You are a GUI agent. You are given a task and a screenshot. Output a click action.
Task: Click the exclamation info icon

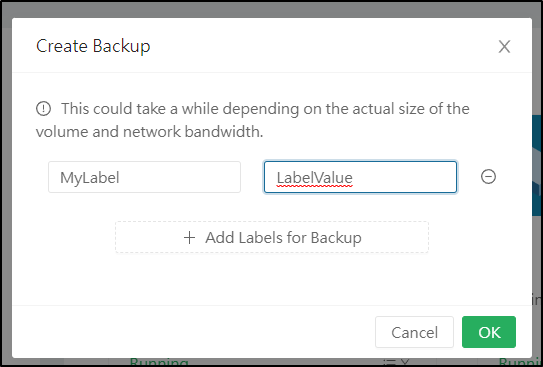44,109
